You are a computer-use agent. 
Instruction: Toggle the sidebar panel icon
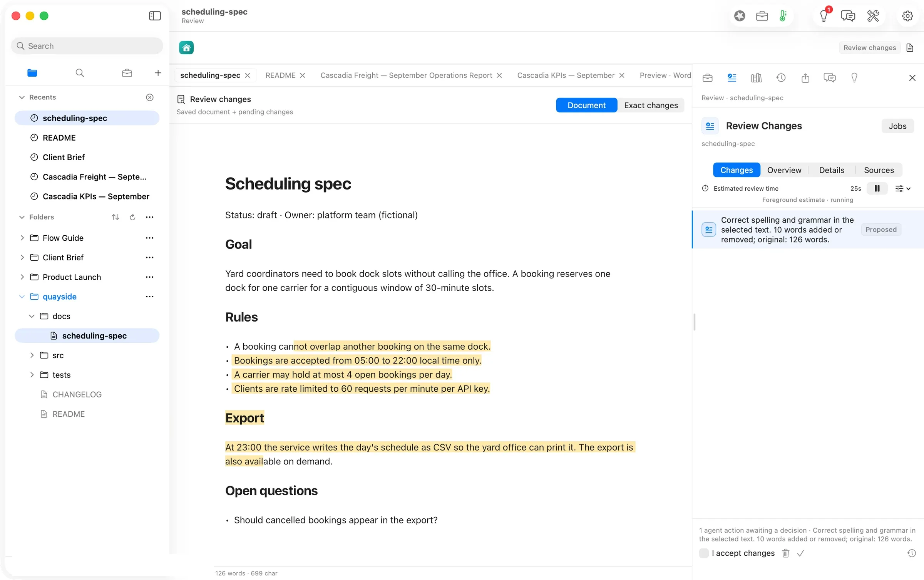[155, 16]
